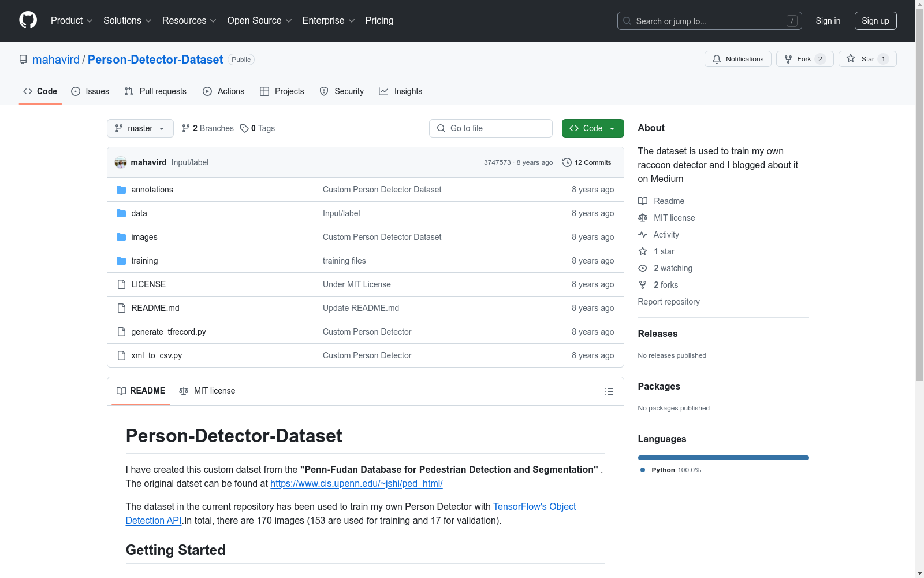
Task: Click the bell icon in Notifications
Action: [717, 59]
